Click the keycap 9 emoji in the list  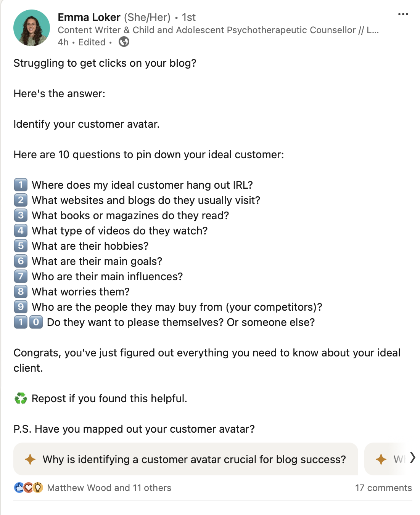(21, 307)
